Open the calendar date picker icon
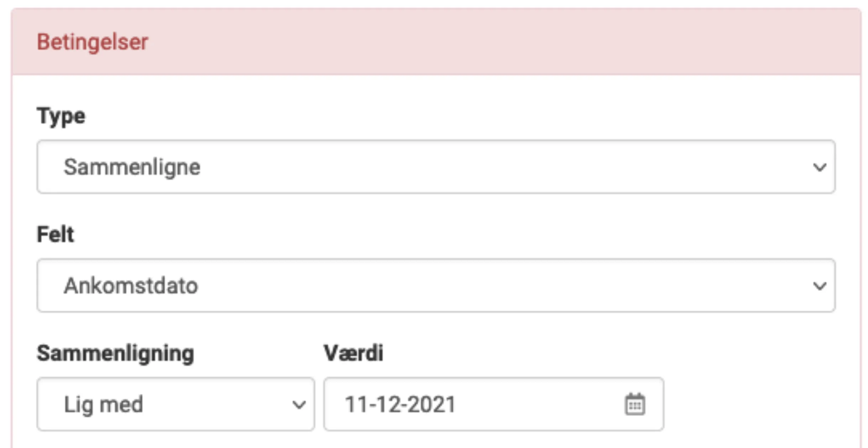Viewport: 868px width, 448px height. click(x=634, y=405)
